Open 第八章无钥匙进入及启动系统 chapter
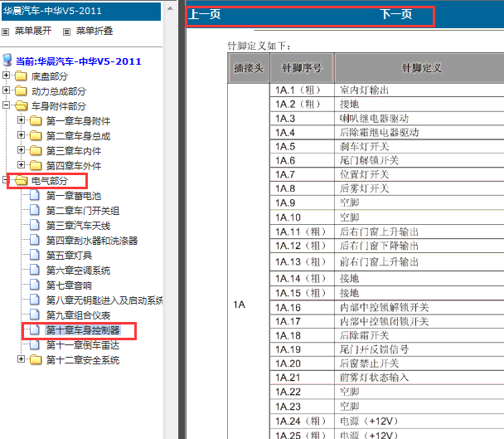504x439 pixels. click(104, 300)
